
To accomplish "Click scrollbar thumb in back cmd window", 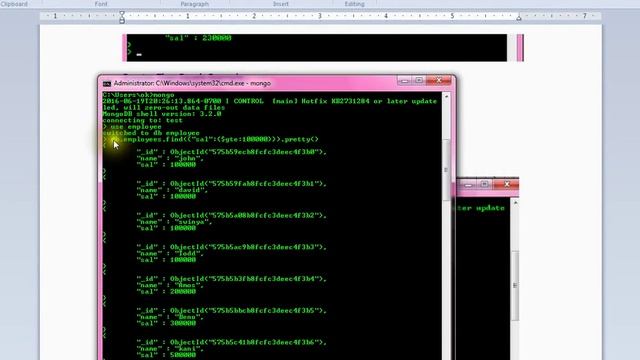I will tap(516, 285).
